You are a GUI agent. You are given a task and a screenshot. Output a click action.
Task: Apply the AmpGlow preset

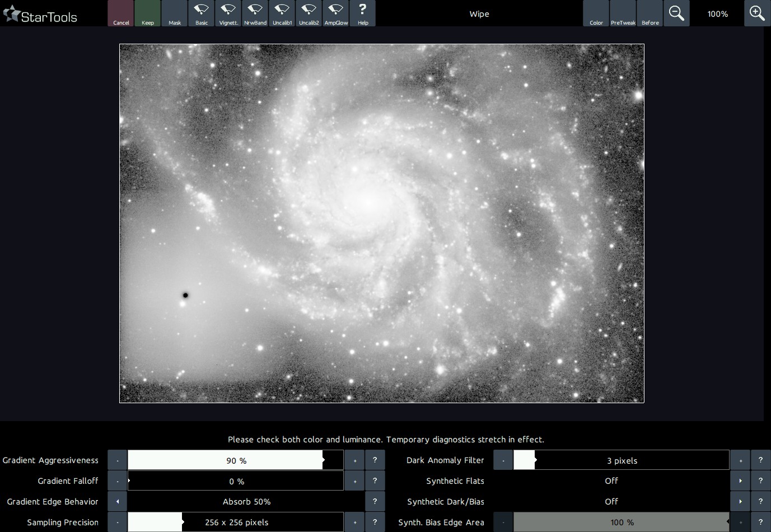pyautogui.click(x=336, y=13)
